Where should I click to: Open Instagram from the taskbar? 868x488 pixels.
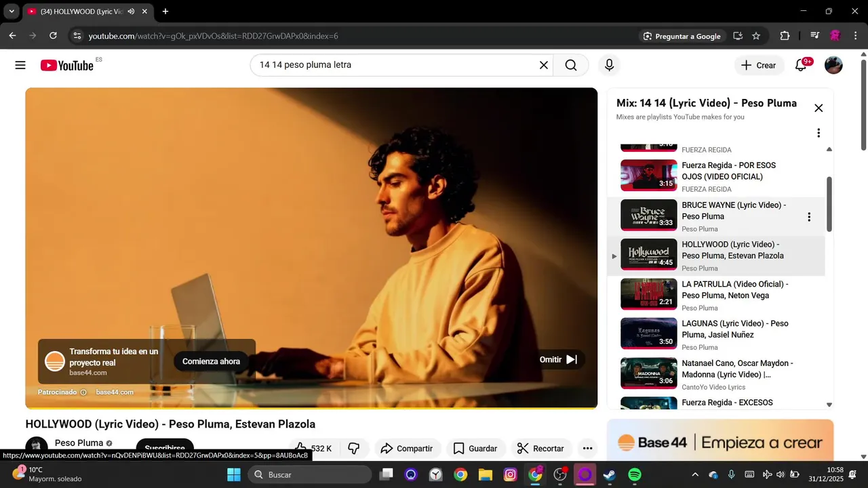[x=511, y=474]
